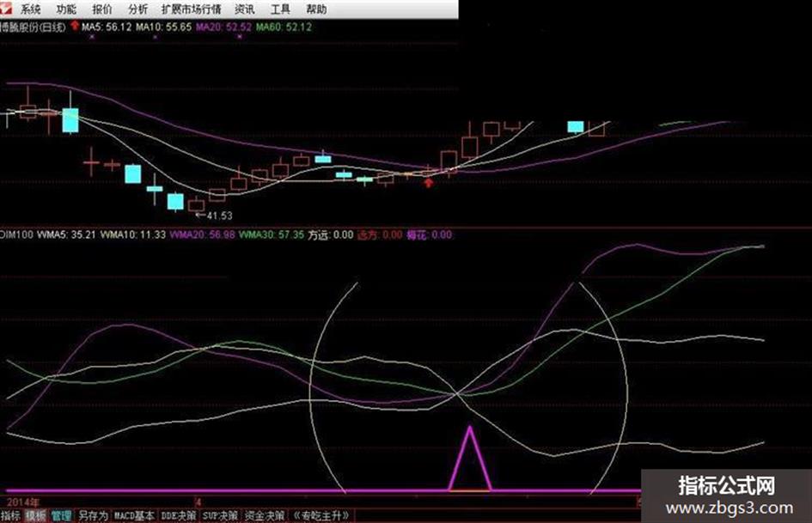Open the 分析 menu

click(x=137, y=9)
